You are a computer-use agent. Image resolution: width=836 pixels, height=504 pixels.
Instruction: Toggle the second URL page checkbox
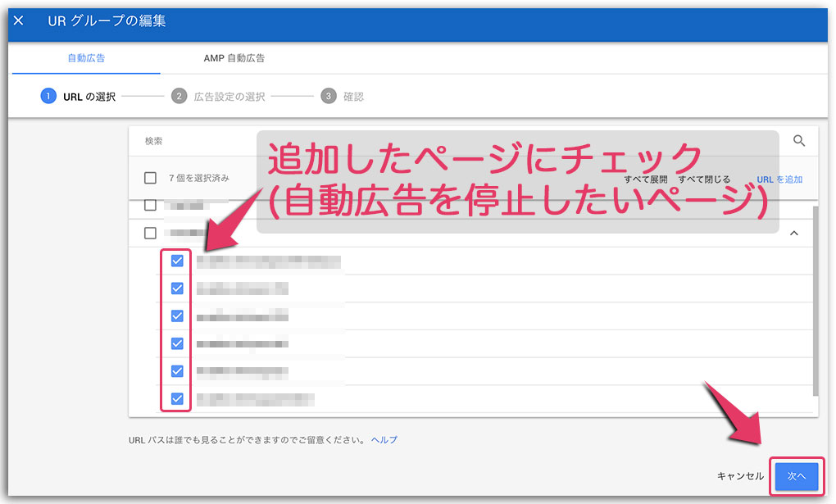point(175,288)
